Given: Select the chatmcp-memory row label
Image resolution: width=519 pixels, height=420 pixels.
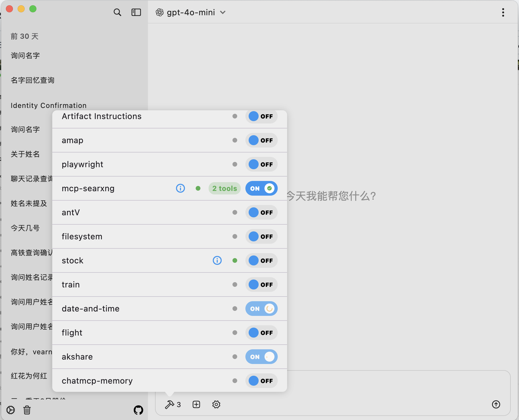Looking at the screenshot, I should (97, 381).
